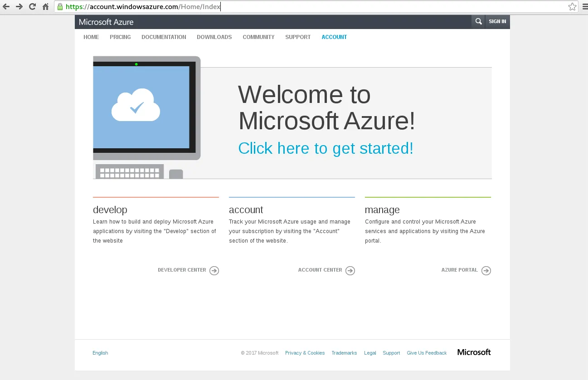Click the Developer Center arrow circle icon
The image size is (588, 380).
point(214,271)
